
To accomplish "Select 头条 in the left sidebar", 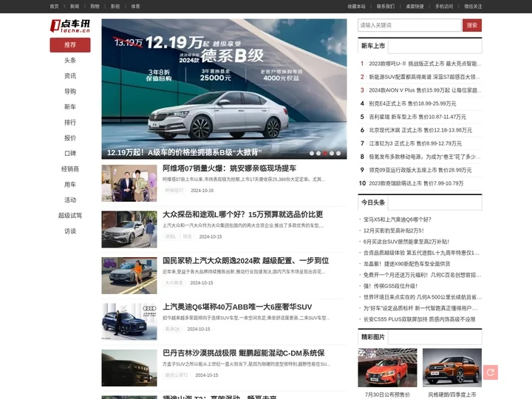I will 70,61.
